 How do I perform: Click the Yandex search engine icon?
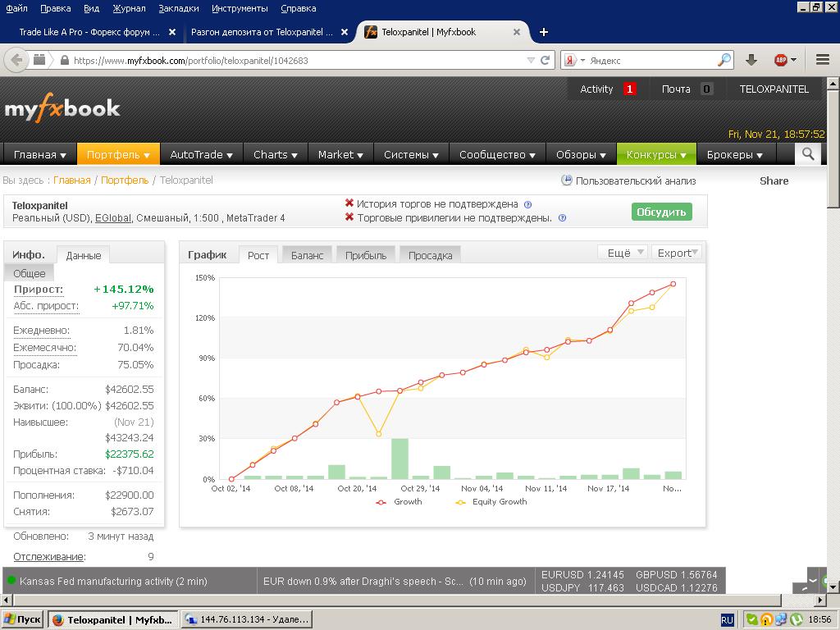pos(571,60)
